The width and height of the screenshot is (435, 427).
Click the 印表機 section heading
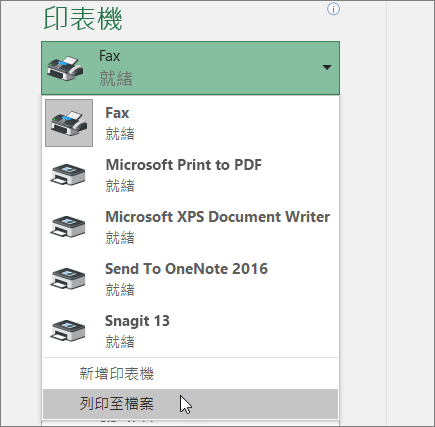(83, 18)
